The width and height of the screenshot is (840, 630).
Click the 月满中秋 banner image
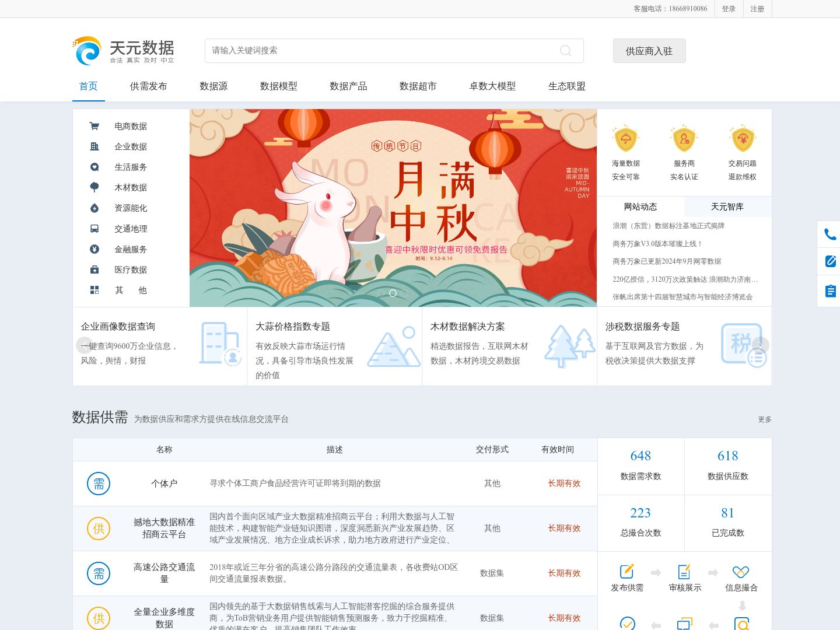(393, 208)
